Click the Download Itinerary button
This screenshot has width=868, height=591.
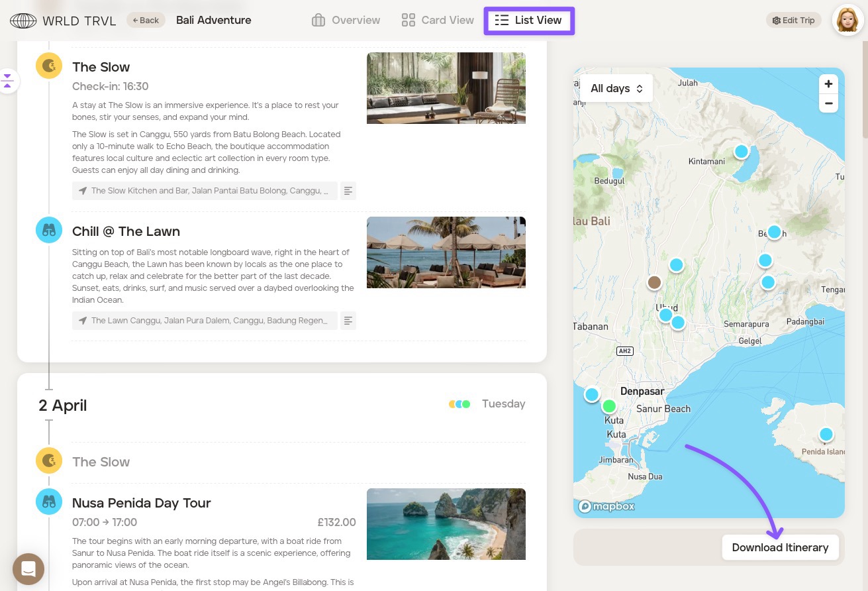pos(780,547)
